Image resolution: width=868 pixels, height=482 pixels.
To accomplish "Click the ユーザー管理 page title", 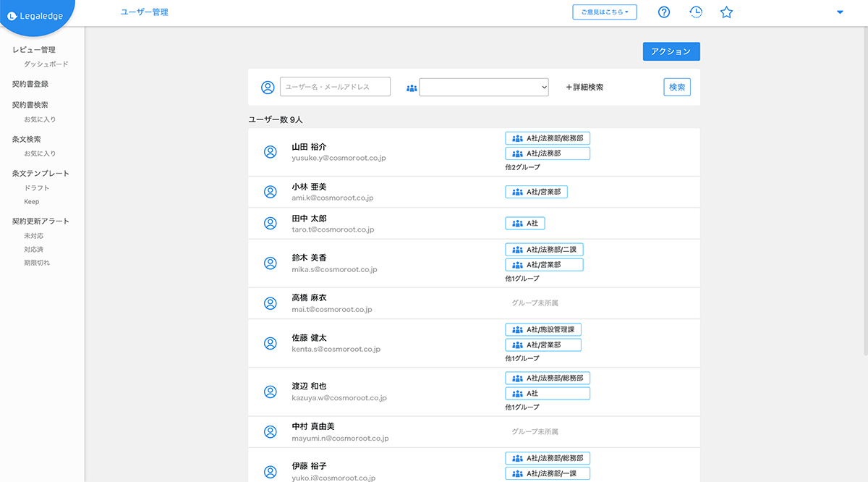I will tap(145, 12).
